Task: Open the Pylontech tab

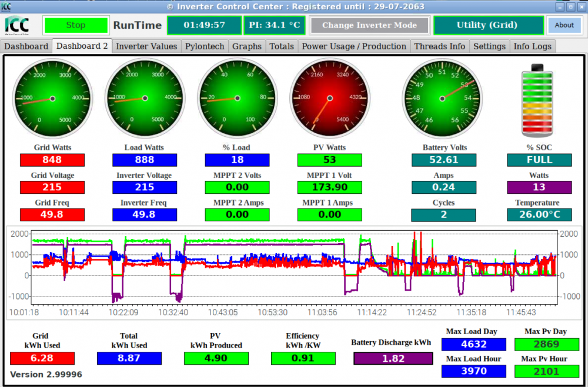Action: pos(205,46)
